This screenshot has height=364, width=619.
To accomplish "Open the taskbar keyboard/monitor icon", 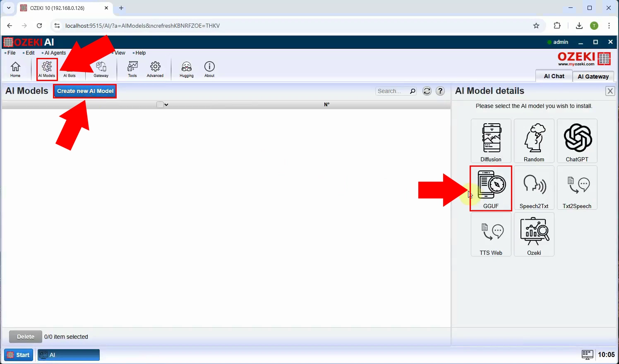I will click(588, 354).
